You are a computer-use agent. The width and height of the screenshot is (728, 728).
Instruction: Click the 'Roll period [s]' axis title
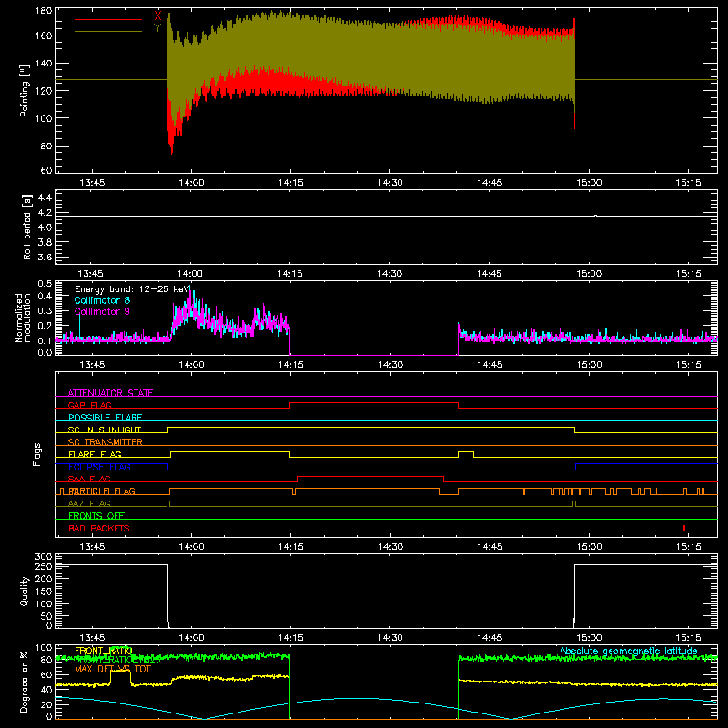pos(27,227)
